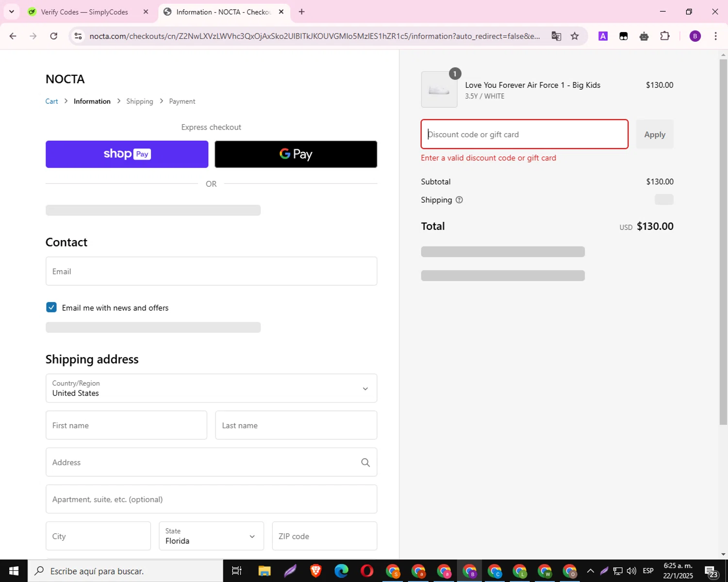Open Opera browser from the taskbar

point(367,571)
